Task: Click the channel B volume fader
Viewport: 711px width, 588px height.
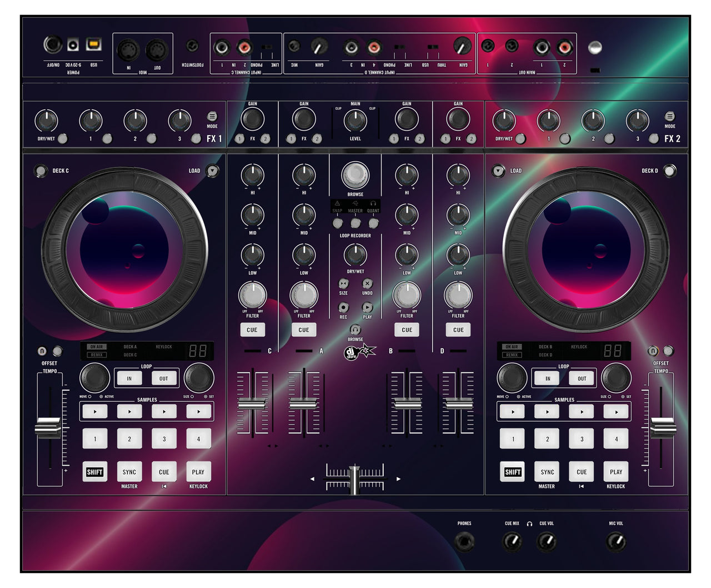Action: (x=407, y=403)
